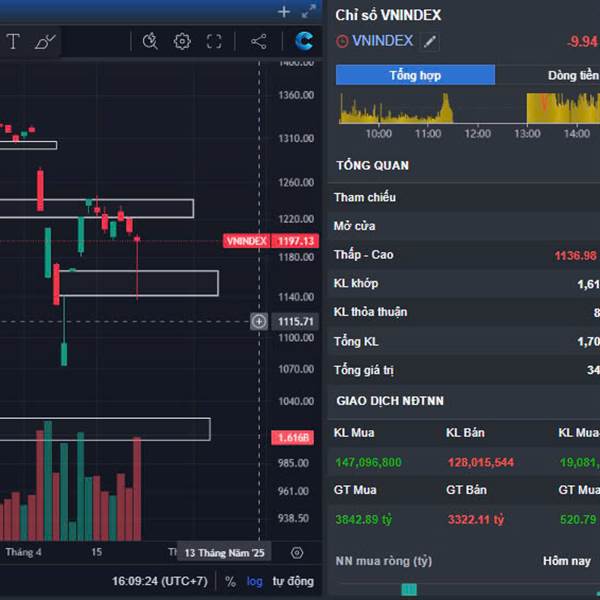This screenshot has height=600, width=600.
Task: Toggle tự động auto scale
Action: click(293, 581)
